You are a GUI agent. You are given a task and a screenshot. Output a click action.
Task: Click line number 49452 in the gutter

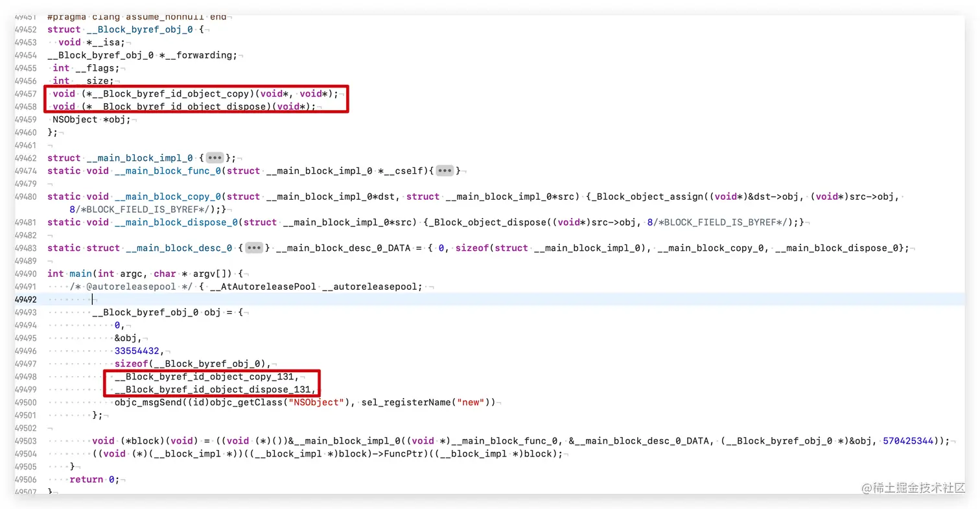tap(25, 29)
